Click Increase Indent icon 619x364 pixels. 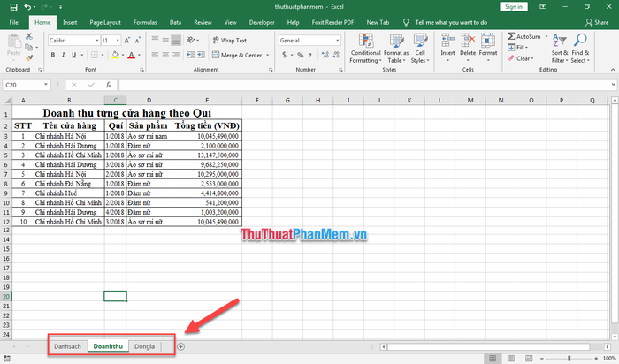click(x=202, y=55)
